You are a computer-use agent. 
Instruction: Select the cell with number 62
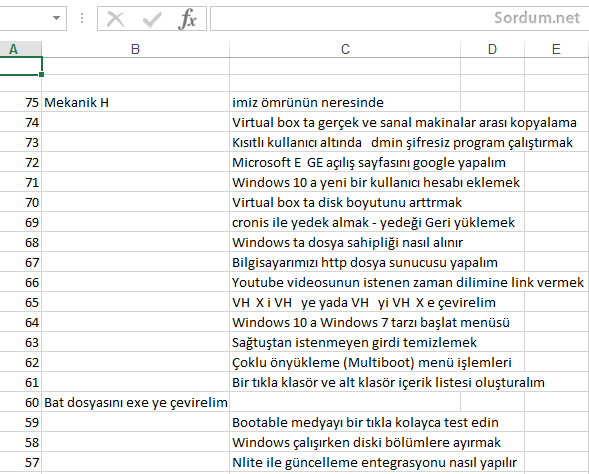tap(21, 362)
